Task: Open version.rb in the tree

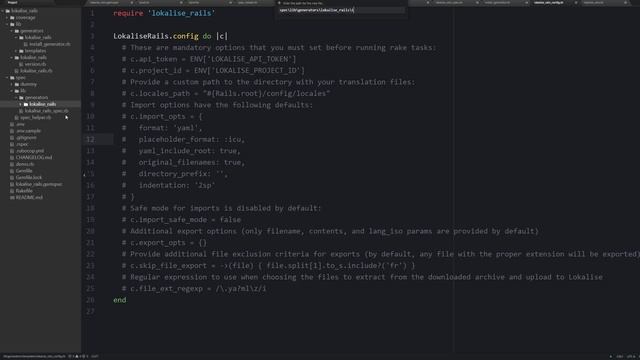Action: pyautogui.click(x=35, y=64)
